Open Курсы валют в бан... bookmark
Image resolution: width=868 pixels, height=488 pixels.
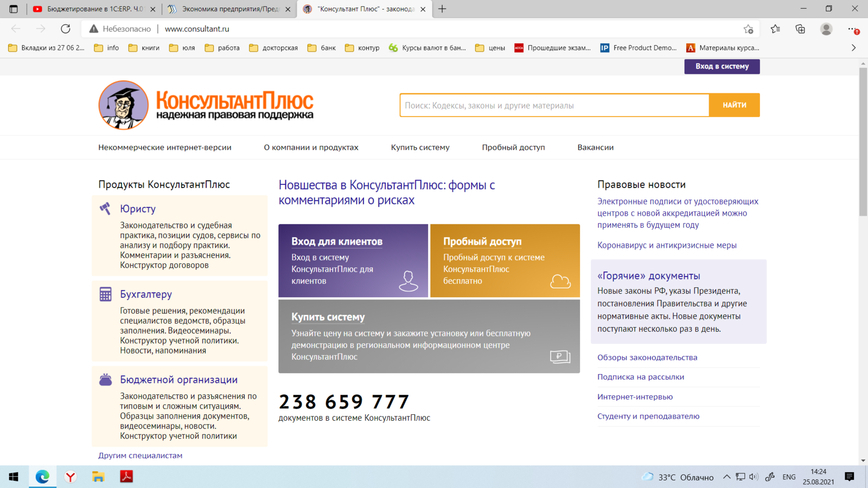(427, 48)
